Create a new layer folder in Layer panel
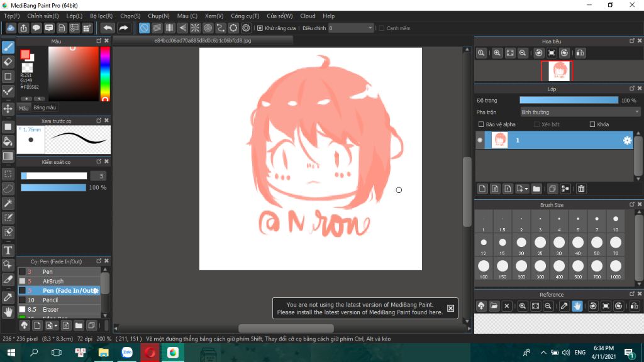This screenshot has width=644, height=362. (x=536, y=189)
